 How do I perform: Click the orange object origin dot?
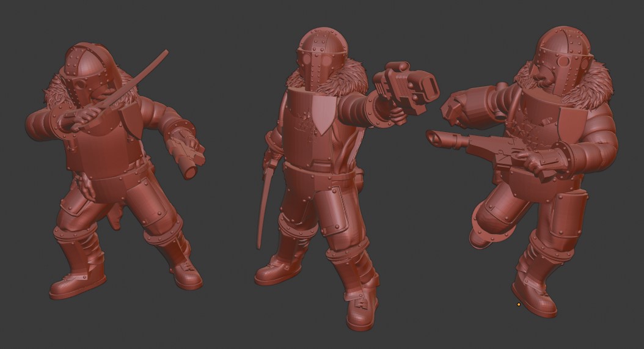pyautogui.click(x=519, y=304)
